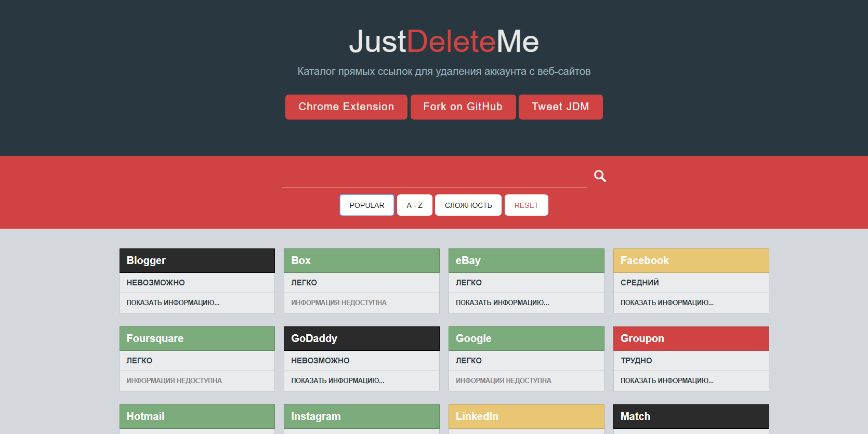Open the Foursquare card header link
The height and width of the screenshot is (434, 868).
197,338
